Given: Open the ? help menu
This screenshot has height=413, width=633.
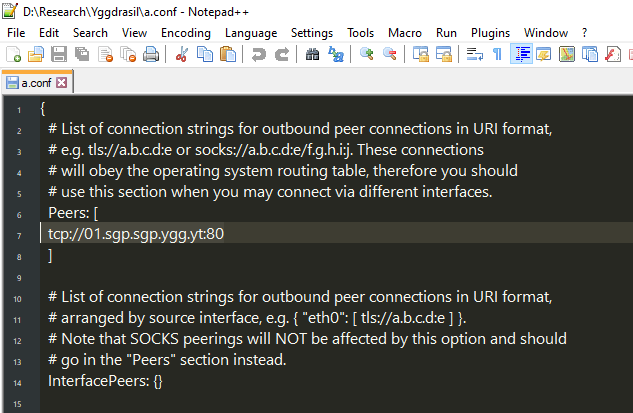Looking at the screenshot, I should (x=585, y=33).
